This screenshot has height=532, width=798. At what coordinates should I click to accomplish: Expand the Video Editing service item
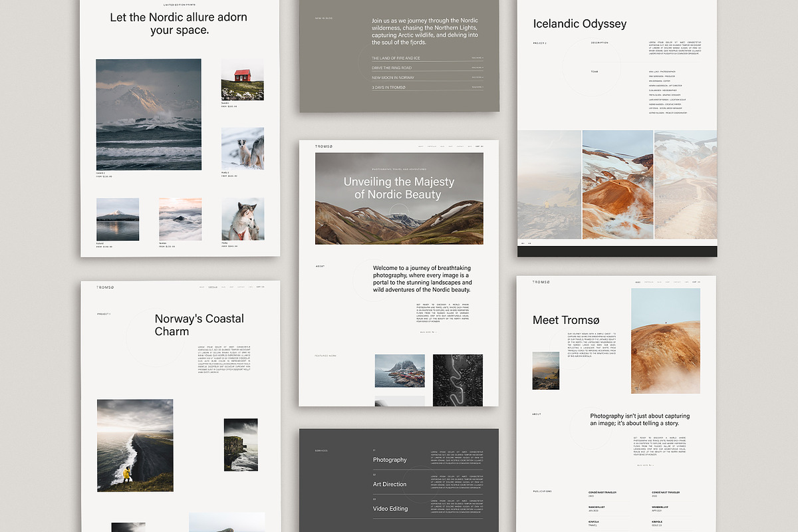390,509
